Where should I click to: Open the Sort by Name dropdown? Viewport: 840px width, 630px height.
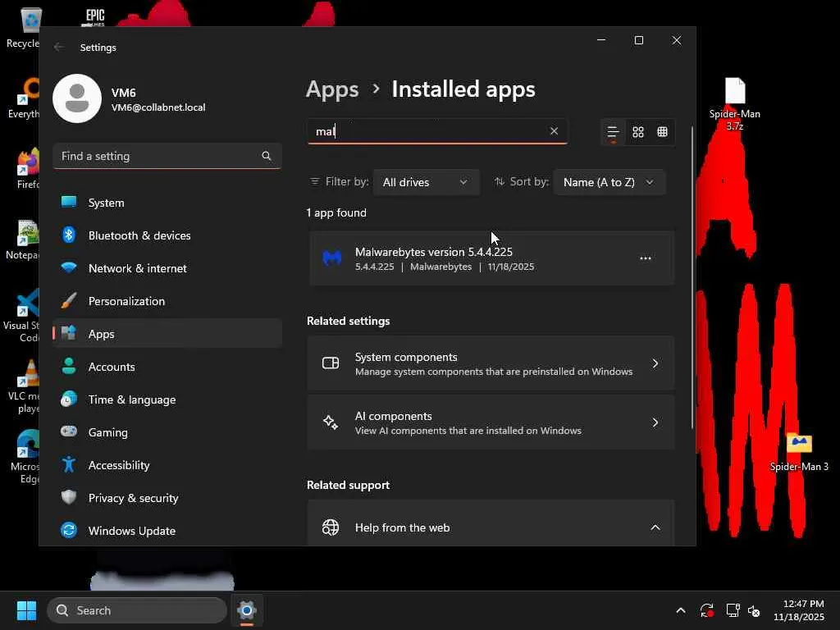pyautogui.click(x=609, y=182)
